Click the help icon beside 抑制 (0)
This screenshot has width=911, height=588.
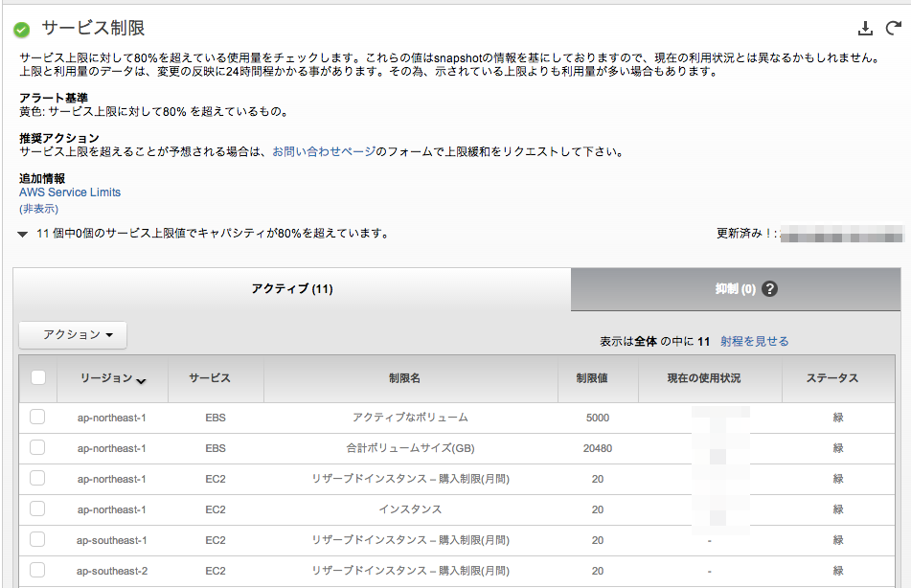770,289
